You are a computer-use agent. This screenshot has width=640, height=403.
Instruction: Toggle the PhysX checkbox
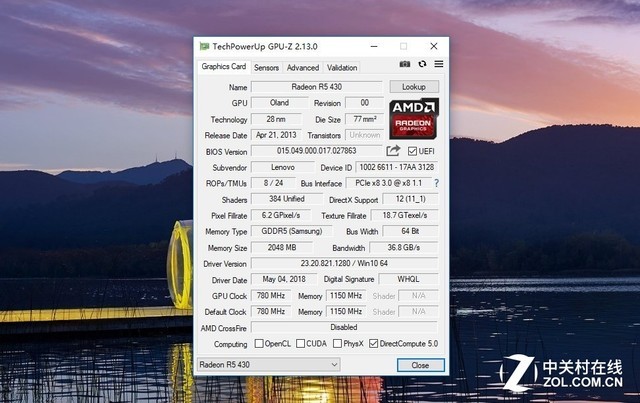[x=337, y=343]
